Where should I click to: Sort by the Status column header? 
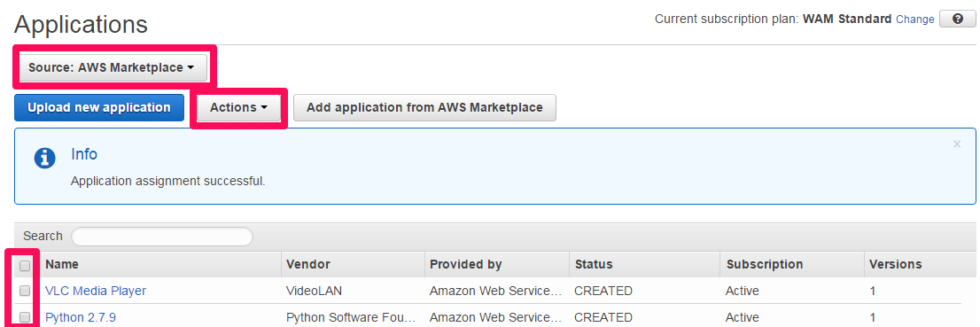click(x=594, y=264)
